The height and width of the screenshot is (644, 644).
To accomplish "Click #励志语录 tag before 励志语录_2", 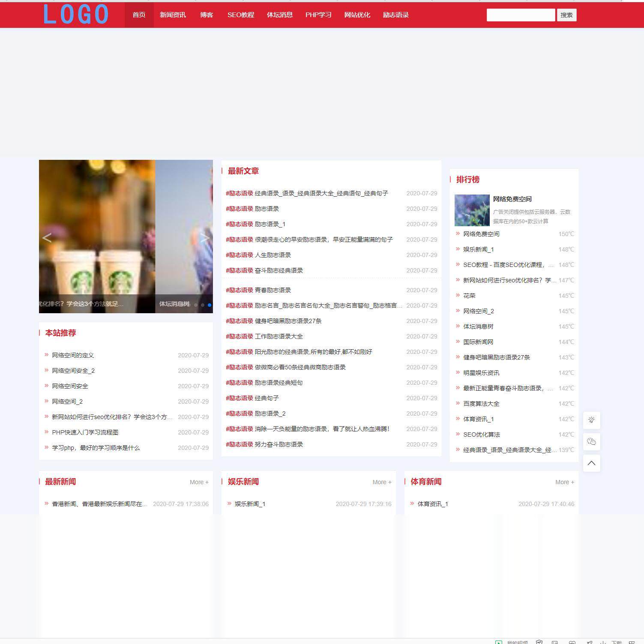I will point(240,413).
